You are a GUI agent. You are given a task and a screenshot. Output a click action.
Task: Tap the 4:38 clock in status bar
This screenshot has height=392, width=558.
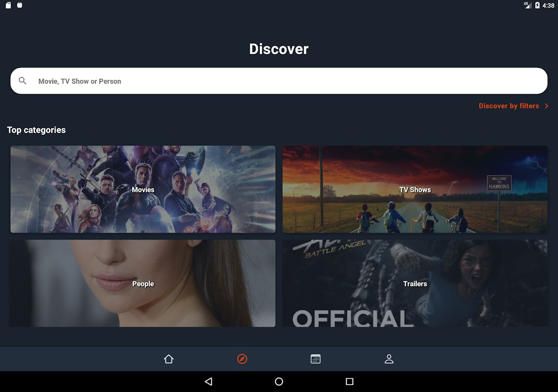[548, 6]
